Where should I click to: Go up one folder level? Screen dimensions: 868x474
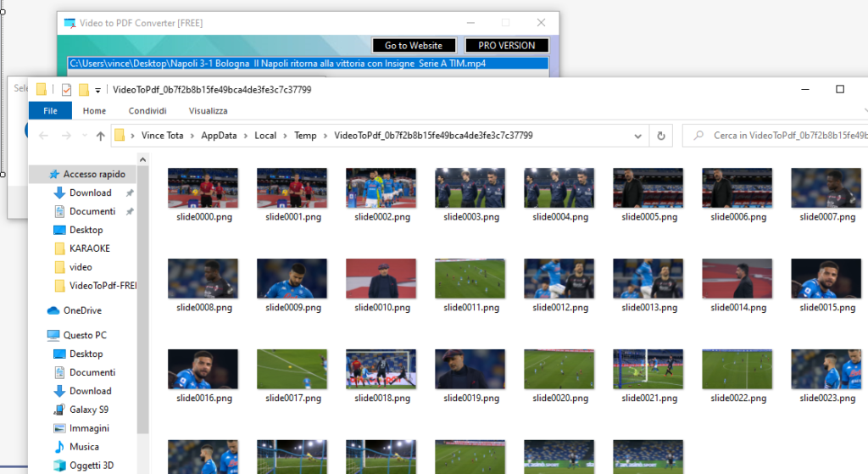(x=100, y=136)
